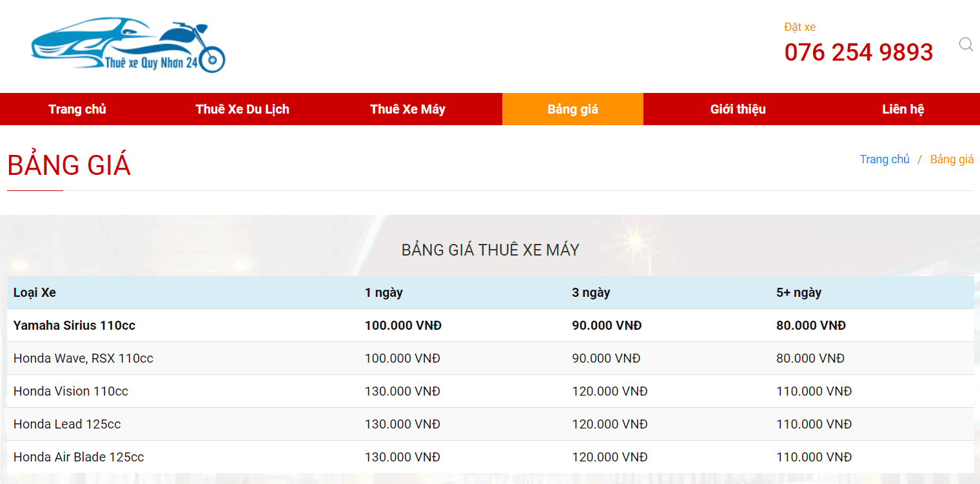Click the 5+ ngày column header
Image resolution: width=980 pixels, height=484 pixels.
(x=798, y=292)
